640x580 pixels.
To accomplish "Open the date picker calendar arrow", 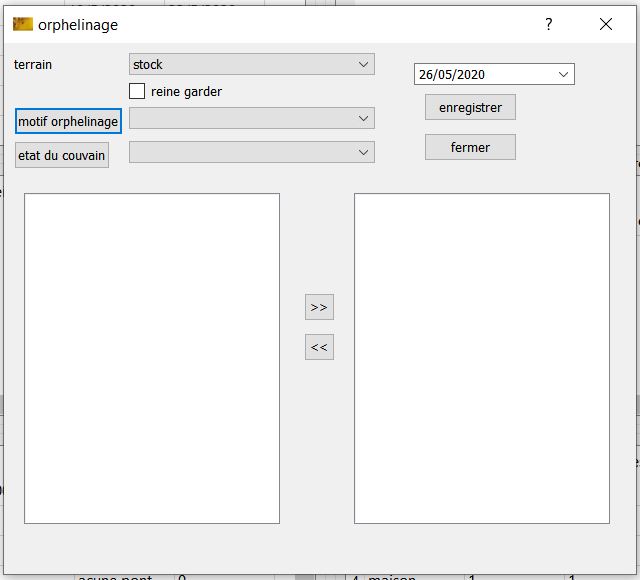I will coord(563,74).
